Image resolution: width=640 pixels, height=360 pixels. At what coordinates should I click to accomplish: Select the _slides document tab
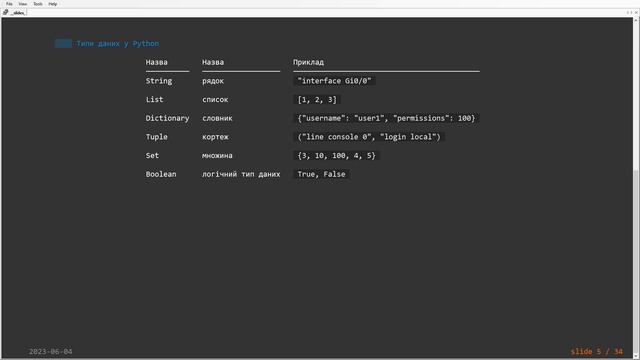pyautogui.click(x=14, y=13)
